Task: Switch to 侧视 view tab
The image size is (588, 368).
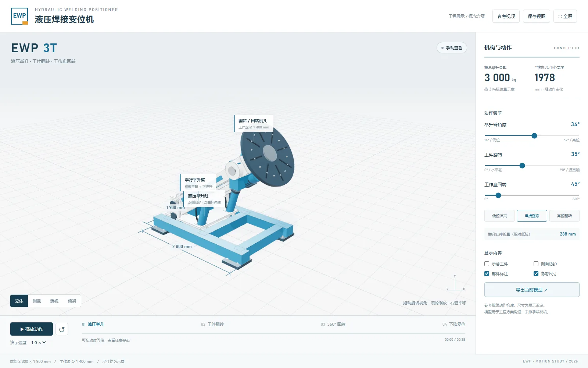Action: 37,301
